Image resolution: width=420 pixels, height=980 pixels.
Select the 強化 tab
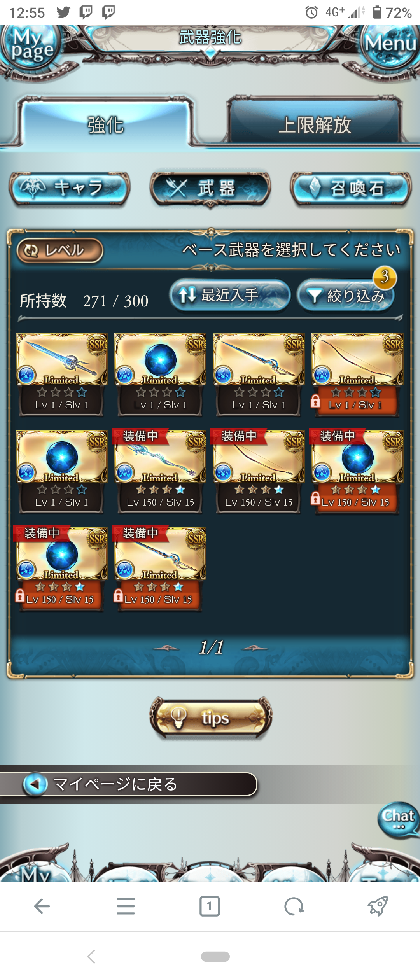[x=106, y=124]
